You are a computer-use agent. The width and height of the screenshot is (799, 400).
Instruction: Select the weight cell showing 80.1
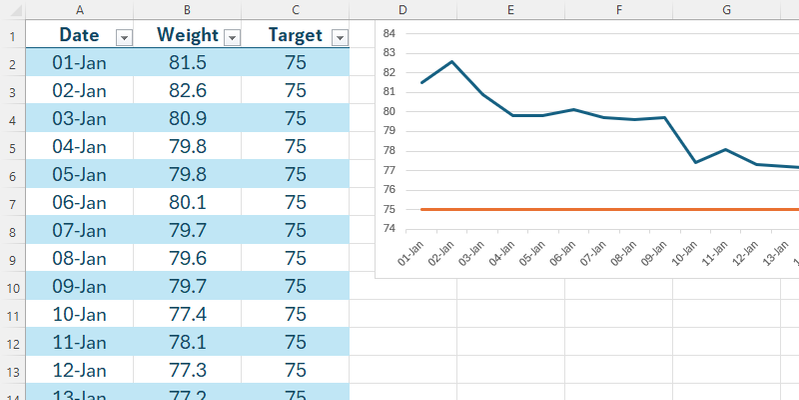click(x=187, y=203)
